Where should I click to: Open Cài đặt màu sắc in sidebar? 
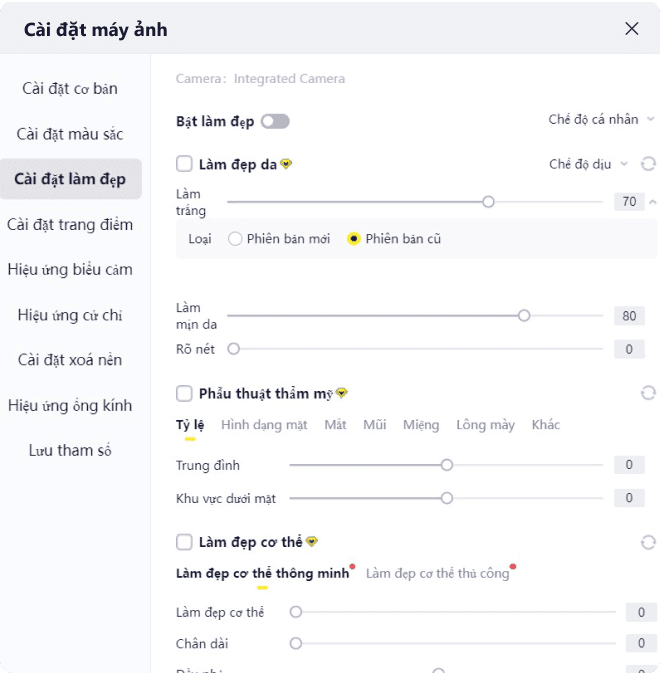pos(70,134)
